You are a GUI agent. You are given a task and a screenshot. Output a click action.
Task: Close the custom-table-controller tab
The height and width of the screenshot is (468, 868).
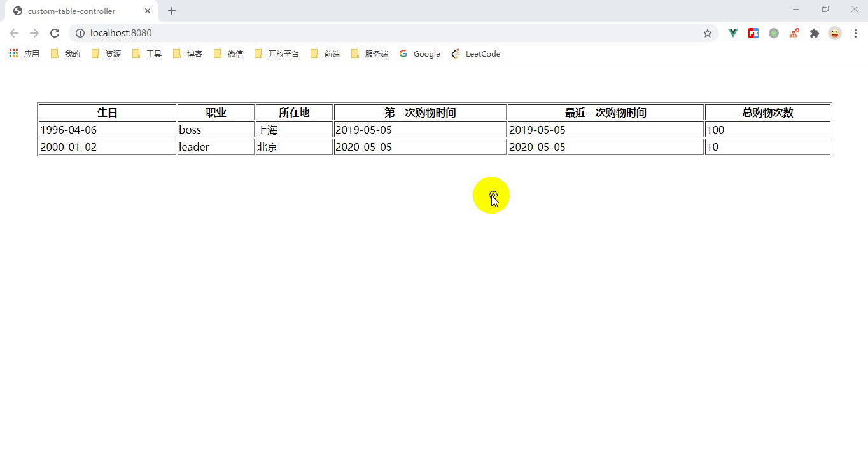(148, 11)
